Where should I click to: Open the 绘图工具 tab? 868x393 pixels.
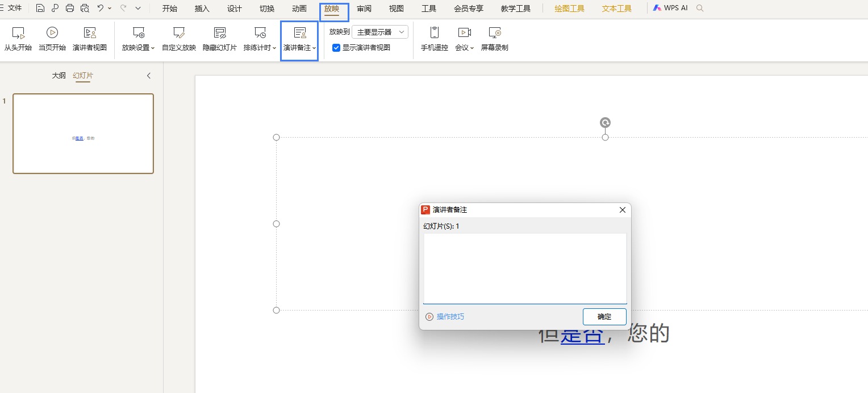click(569, 9)
